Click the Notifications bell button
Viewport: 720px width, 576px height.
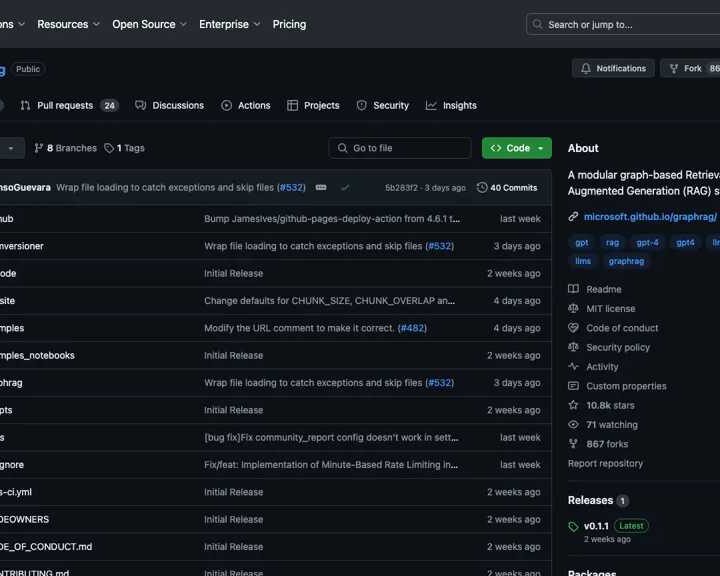(x=613, y=69)
